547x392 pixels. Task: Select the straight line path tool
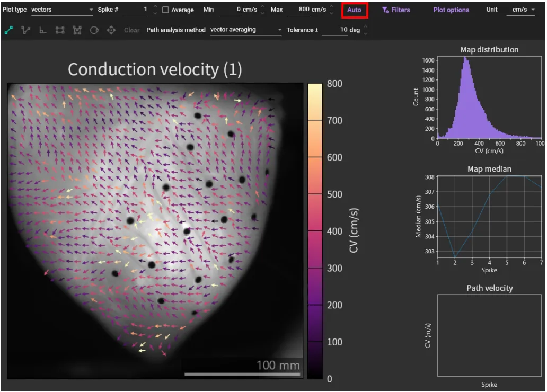[x=8, y=30]
